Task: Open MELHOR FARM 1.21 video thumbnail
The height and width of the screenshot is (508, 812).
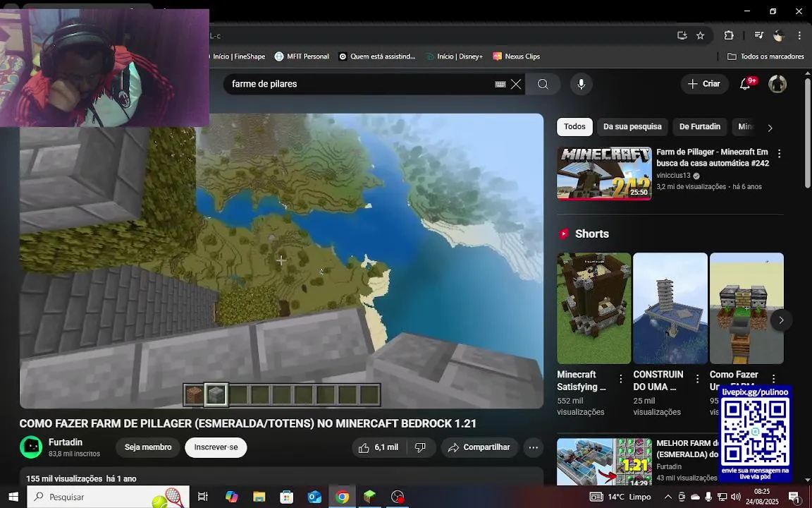Action: (x=604, y=462)
